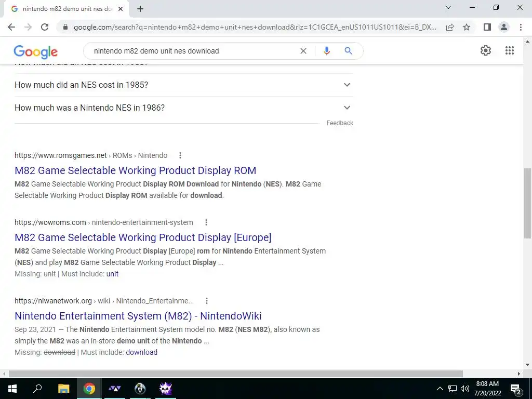Open Google quick settings gear
Image resolution: width=532 pixels, height=399 pixels.
(486, 50)
